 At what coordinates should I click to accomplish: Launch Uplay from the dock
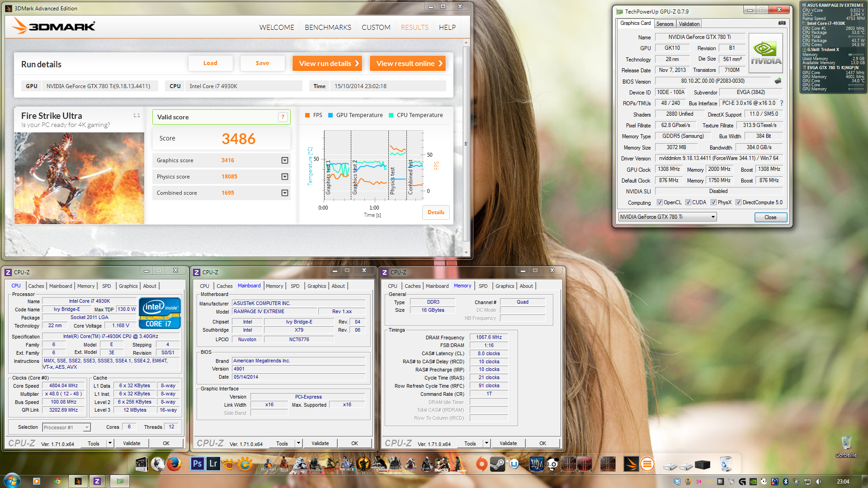pos(514,464)
